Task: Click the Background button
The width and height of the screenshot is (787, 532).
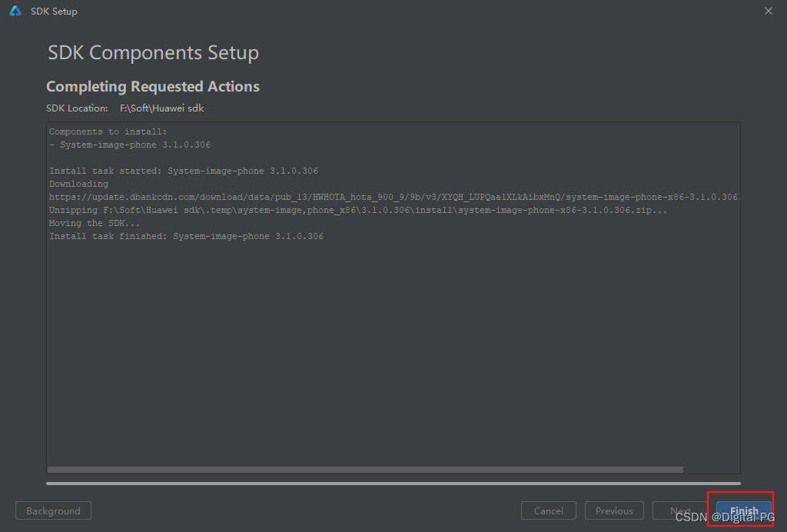Action: 53,510
